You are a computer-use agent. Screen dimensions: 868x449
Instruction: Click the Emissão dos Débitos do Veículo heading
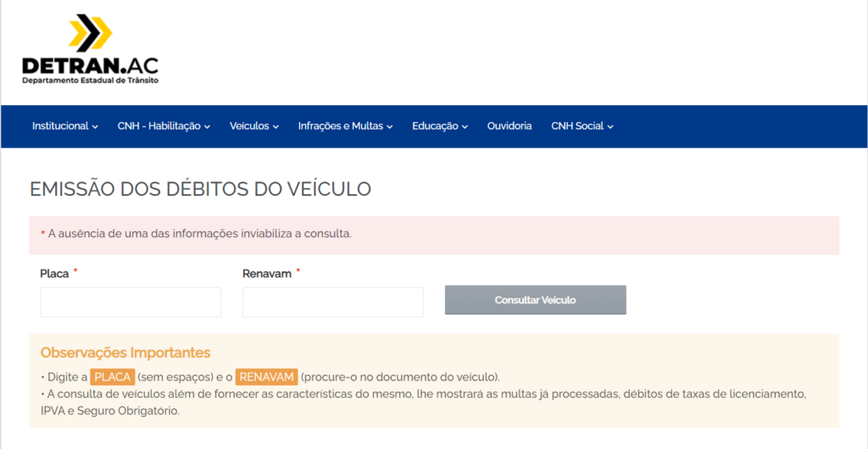200,189
